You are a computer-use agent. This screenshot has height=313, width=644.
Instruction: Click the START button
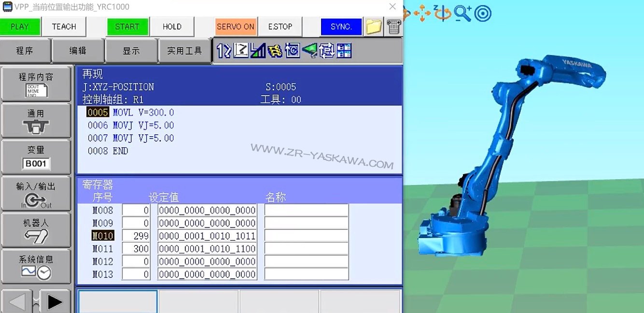click(x=127, y=27)
